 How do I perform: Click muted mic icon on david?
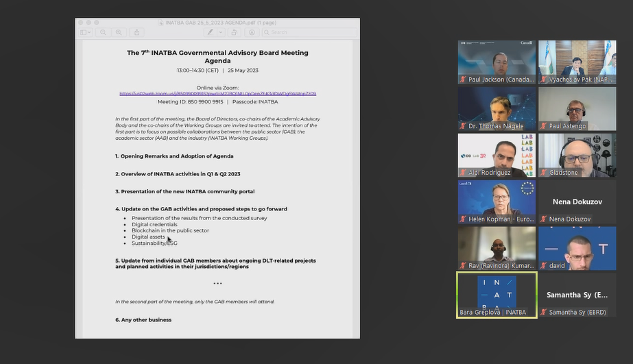tap(544, 265)
